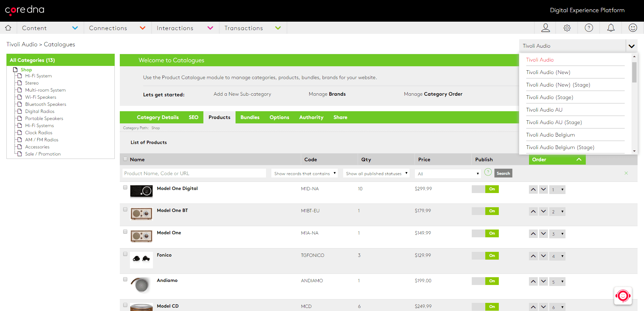Open the notifications bell icon
This screenshot has height=311, width=644.
tap(611, 28)
